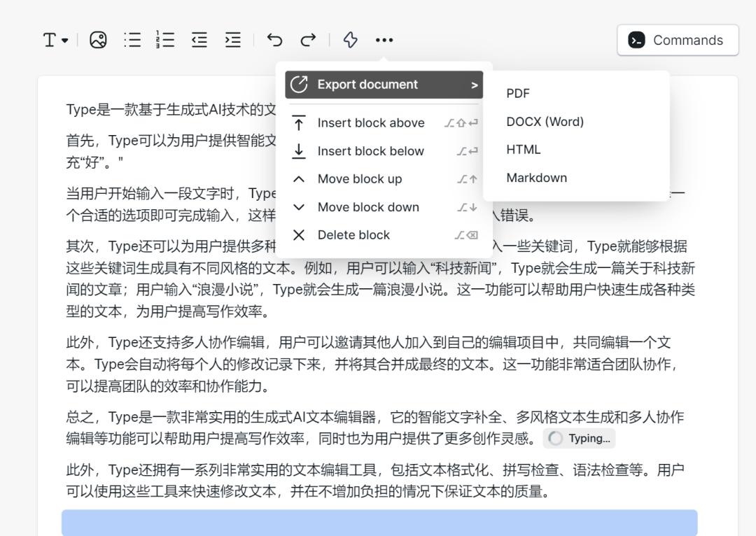Toggle numbered list formatting
Image resolution: width=756 pixels, height=536 pixels.
tap(165, 40)
